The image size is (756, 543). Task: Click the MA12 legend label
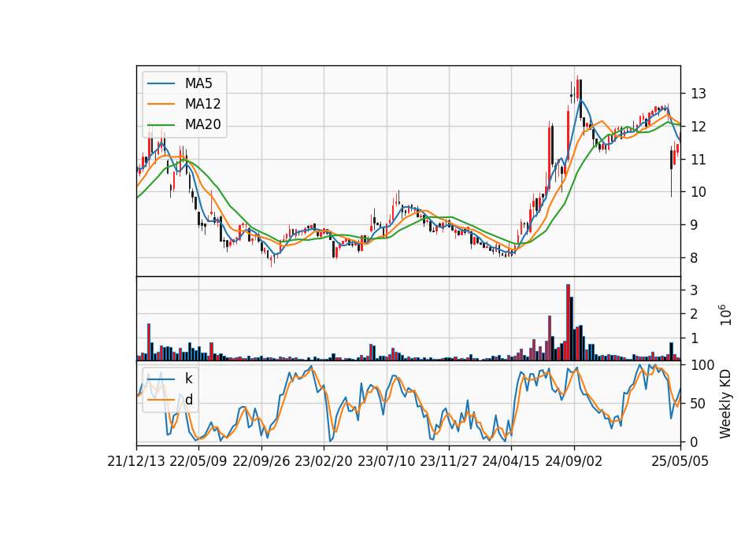tap(202, 104)
